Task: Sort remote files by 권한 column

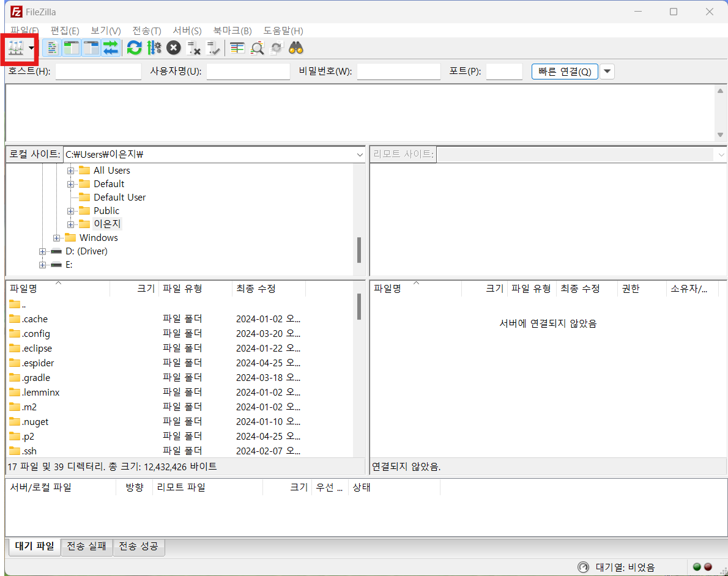Action: 642,289
